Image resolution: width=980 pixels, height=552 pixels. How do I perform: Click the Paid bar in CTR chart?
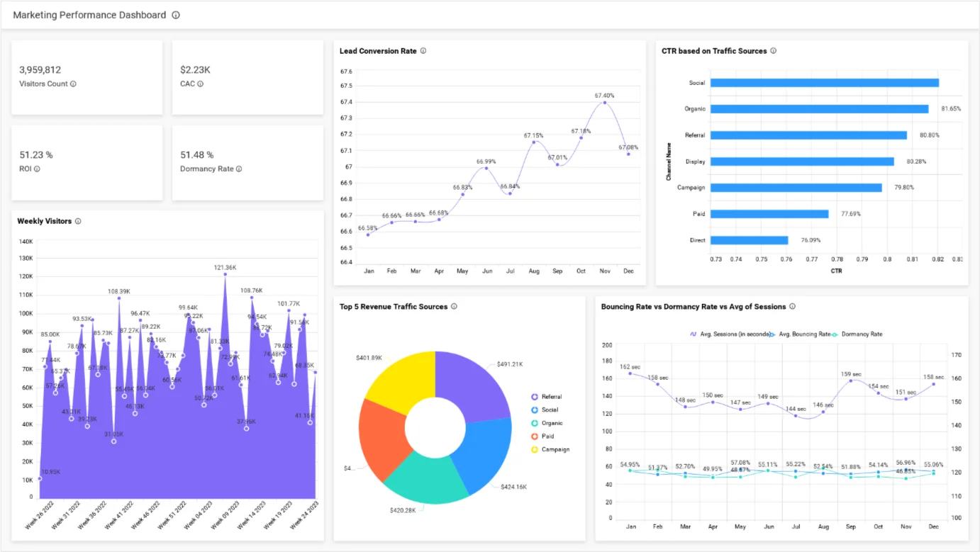pos(769,214)
